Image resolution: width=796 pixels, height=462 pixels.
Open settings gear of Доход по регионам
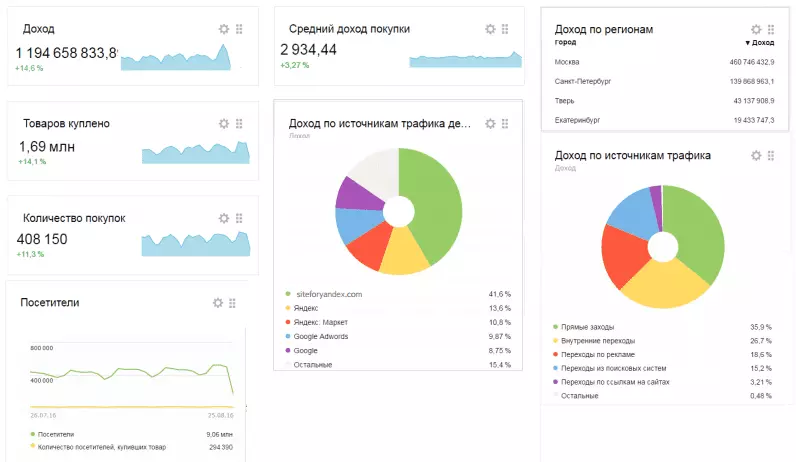pyautogui.click(x=756, y=30)
